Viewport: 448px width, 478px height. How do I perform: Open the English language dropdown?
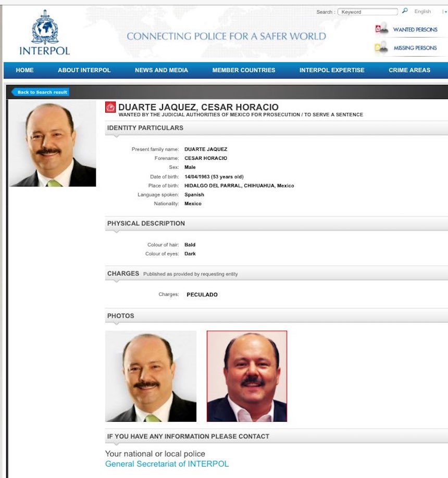[x=423, y=11]
